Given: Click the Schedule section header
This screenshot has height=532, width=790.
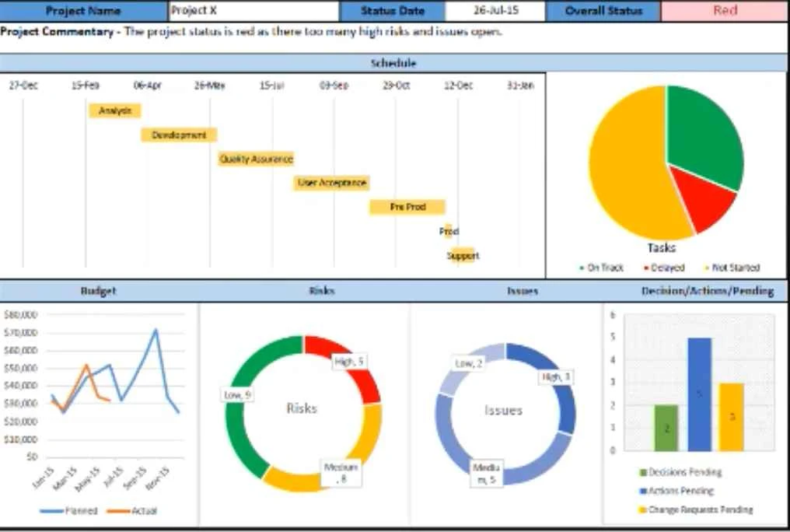Looking at the screenshot, I should (393, 64).
